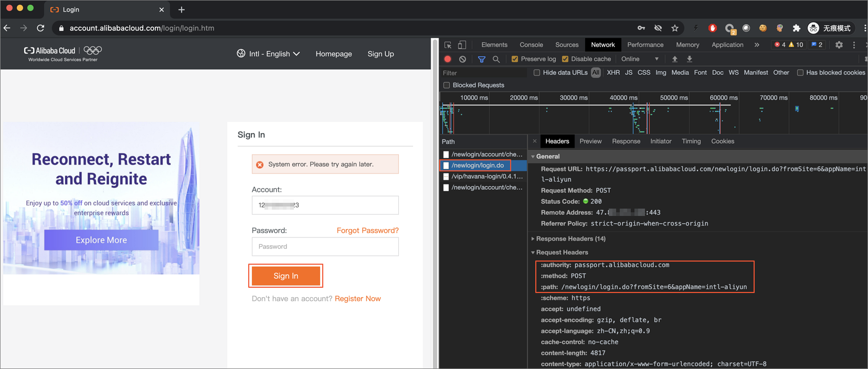Uncheck the Preserve log checkbox

515,59
